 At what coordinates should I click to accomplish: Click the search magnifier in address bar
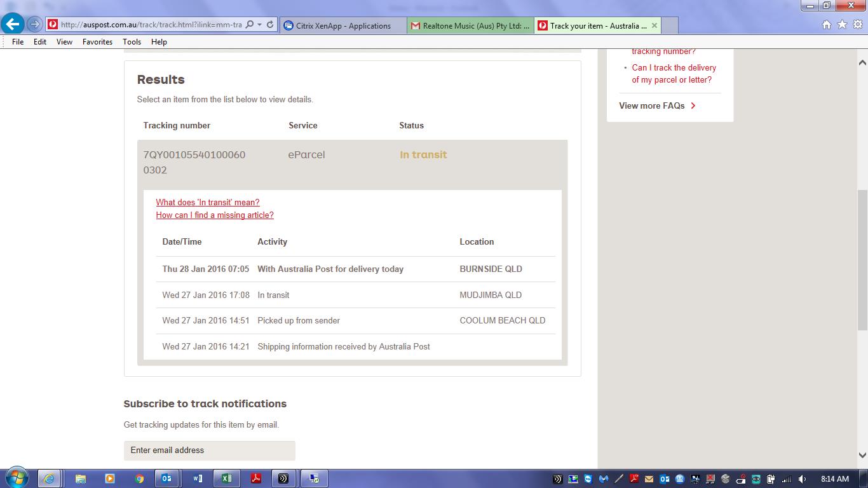(249, 25)
